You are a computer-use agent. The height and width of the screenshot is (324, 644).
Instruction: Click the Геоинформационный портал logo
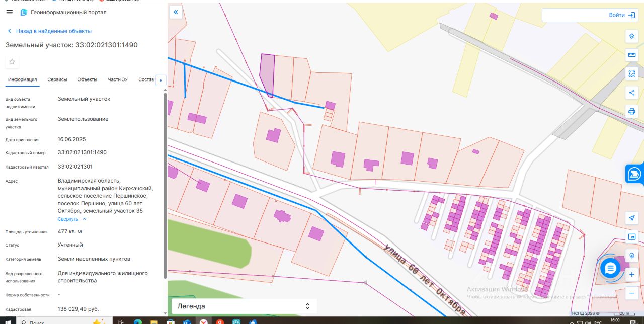tap(63, 12)
